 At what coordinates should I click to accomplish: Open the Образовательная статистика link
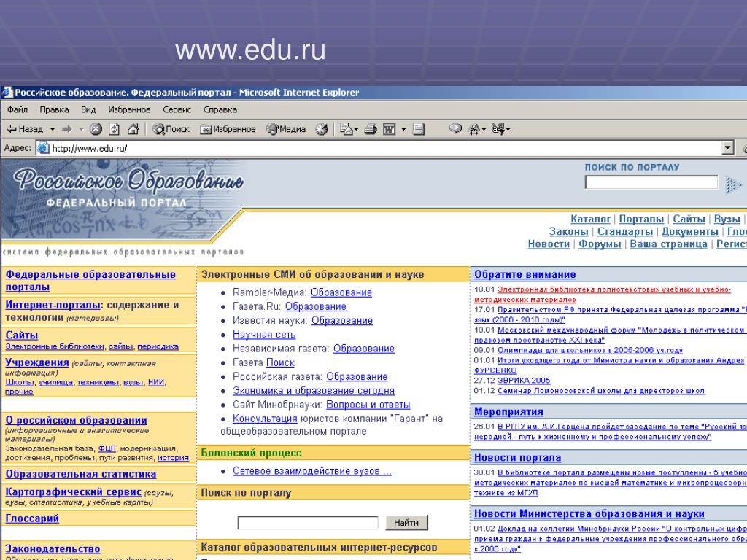pyautogui.click(x=81, y=474)
